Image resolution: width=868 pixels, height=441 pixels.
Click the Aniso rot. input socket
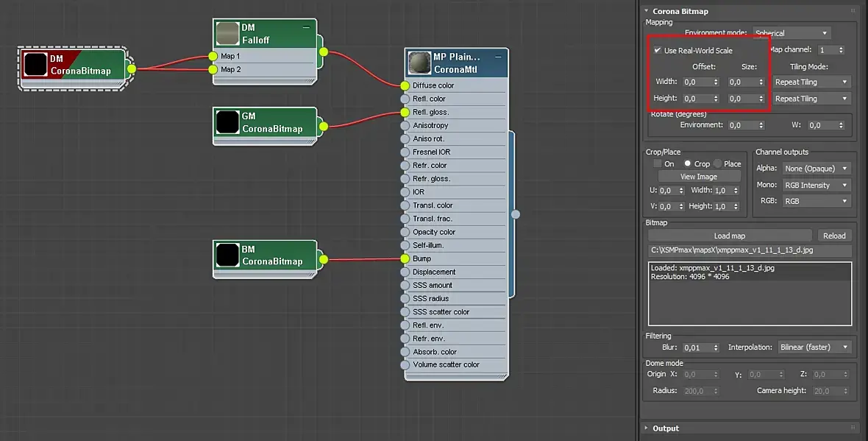point(405,138)
